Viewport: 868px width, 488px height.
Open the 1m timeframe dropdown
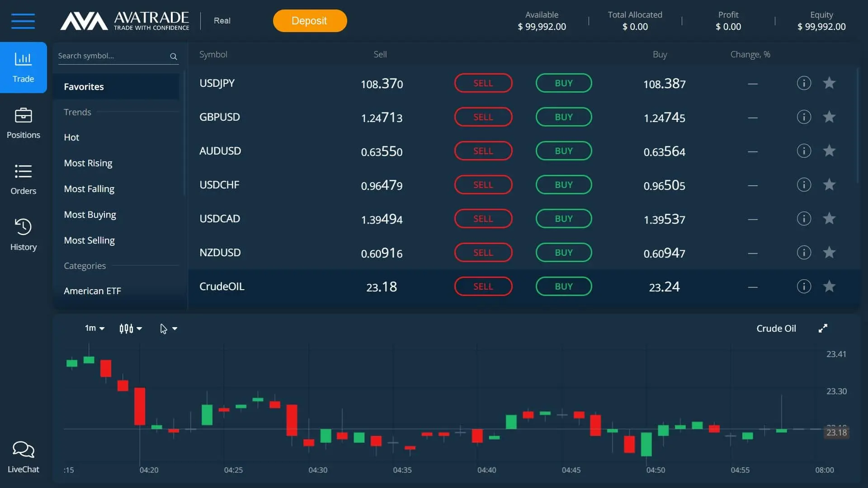click(94, 328)
